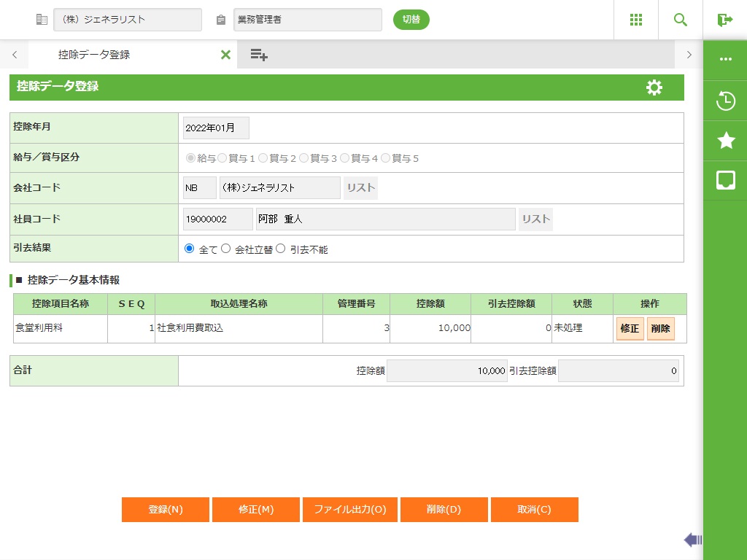Click 修正 button in 食堂利用料 row
The height and width of the screenshot is (560, 747).
click(630, 329)
